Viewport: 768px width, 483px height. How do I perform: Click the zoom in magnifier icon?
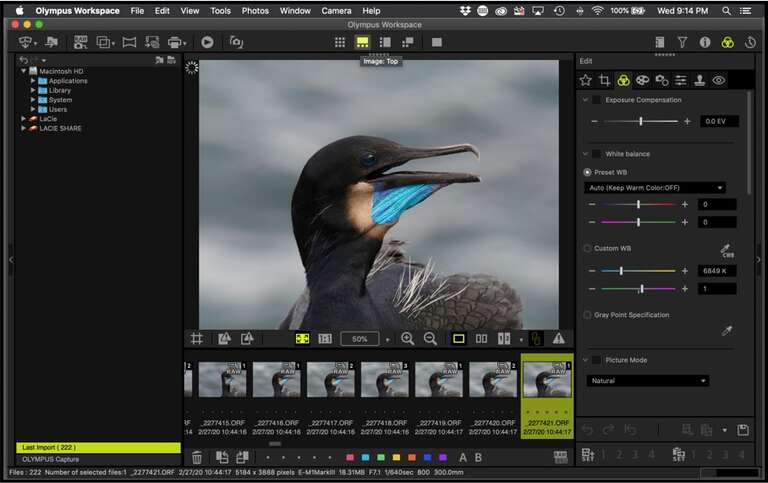407,339
